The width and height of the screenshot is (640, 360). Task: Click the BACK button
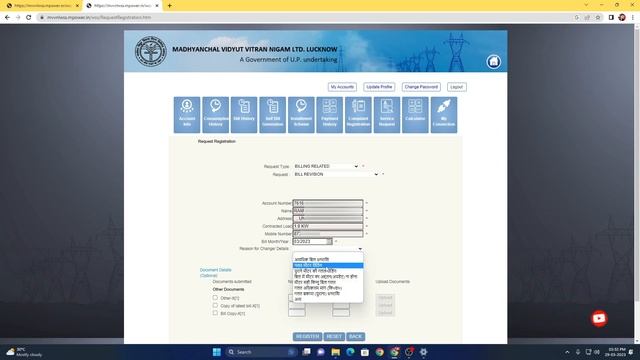355,336
